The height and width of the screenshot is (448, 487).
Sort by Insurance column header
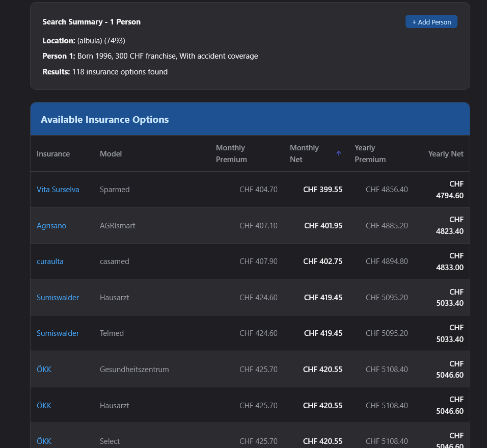pos(53,153)
